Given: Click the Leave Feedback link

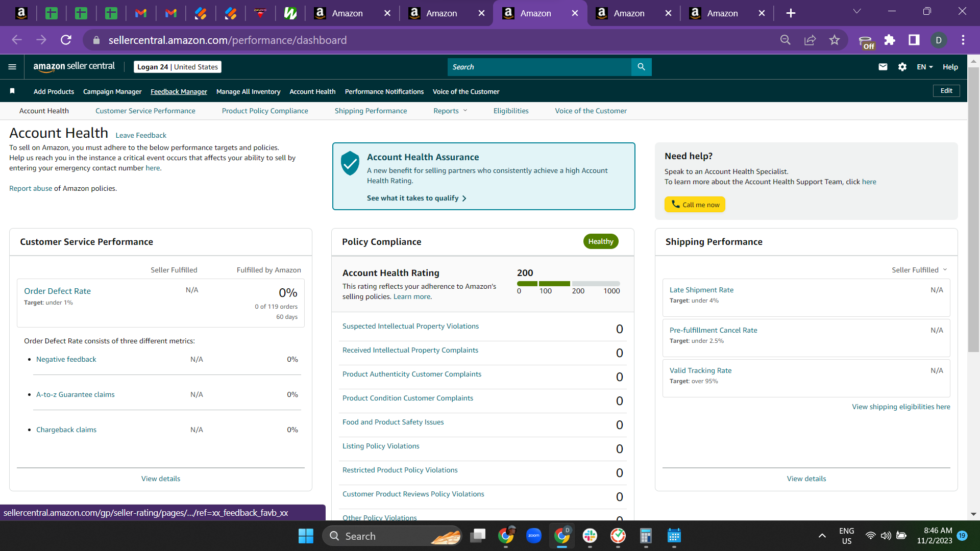Looking at the screenshot, I should (141, 135).
